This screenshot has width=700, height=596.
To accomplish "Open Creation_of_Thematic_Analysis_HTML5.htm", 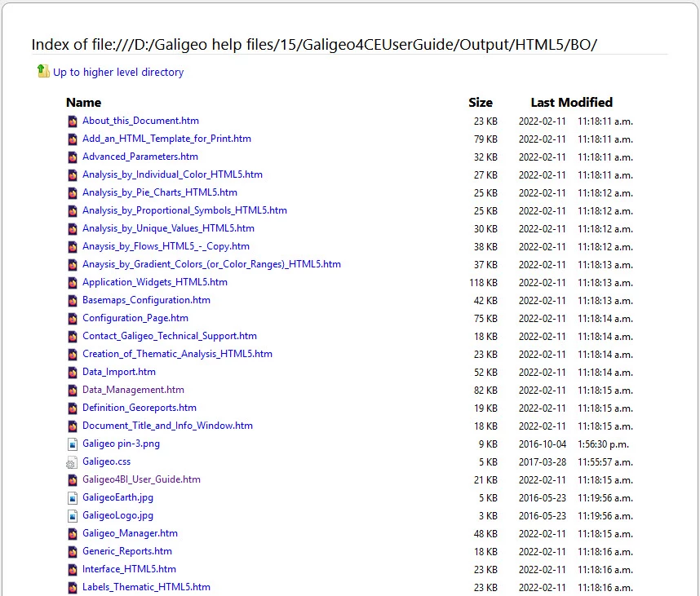I will coord(177,354).
